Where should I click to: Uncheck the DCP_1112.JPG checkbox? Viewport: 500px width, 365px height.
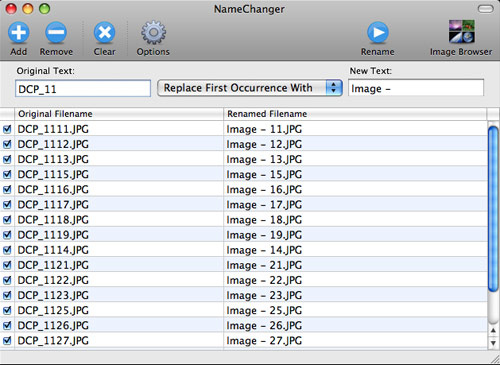(x=7, y=144)
